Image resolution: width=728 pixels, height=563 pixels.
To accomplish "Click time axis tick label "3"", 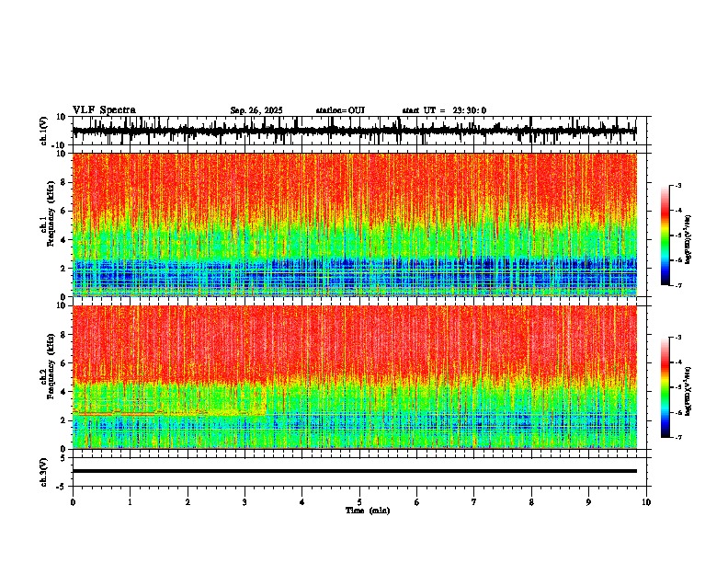I will (245, 502).
